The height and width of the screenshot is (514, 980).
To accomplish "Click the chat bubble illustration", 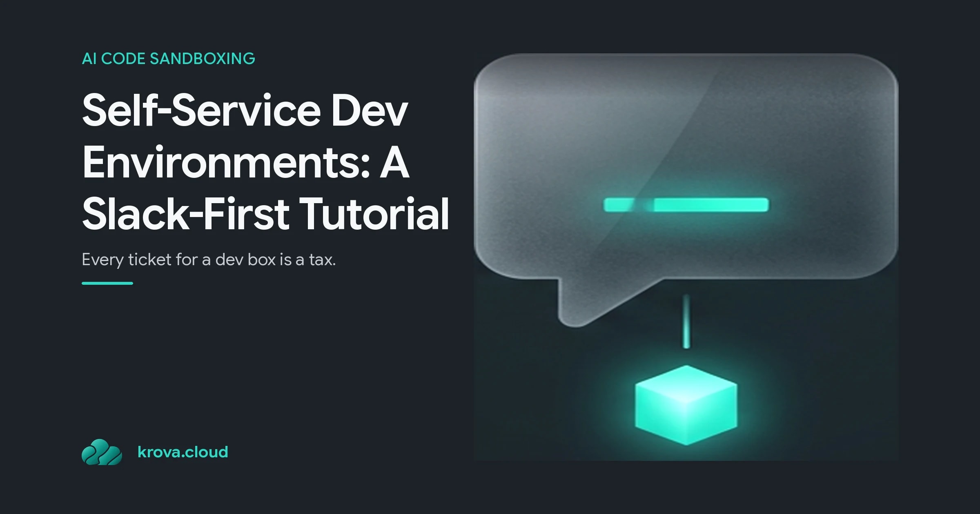I will tap(686, 190).
